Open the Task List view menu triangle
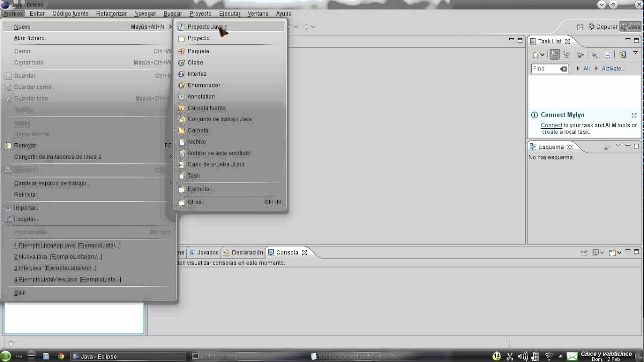 click(x=635, y=53)
